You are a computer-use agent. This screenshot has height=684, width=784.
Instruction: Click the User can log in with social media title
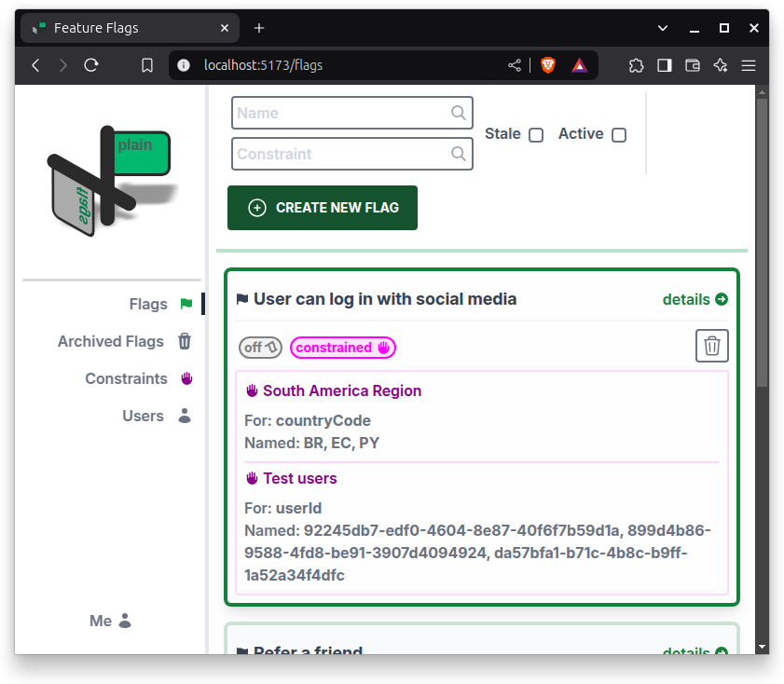pos(385,299)
